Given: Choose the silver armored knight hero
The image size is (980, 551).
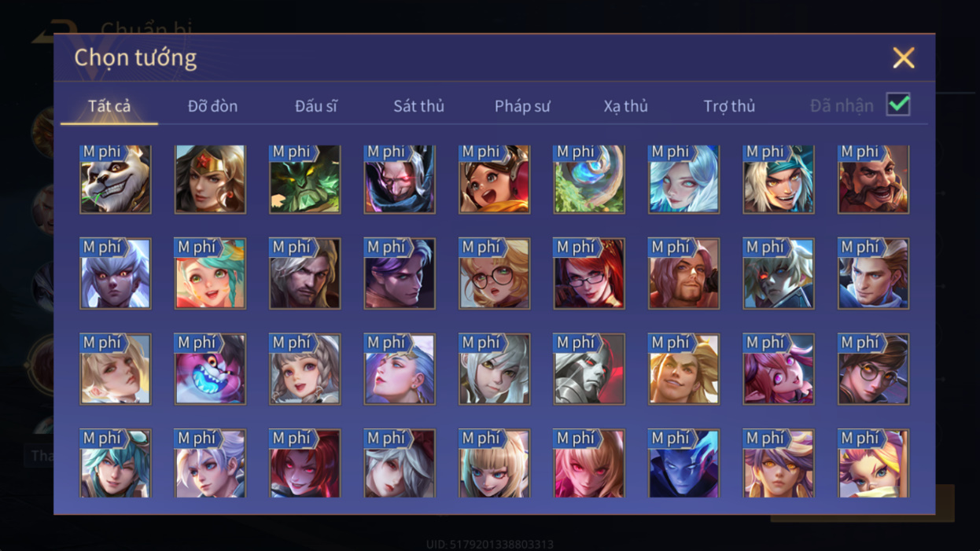Looking at the screenshot, I should click(589, 369).
